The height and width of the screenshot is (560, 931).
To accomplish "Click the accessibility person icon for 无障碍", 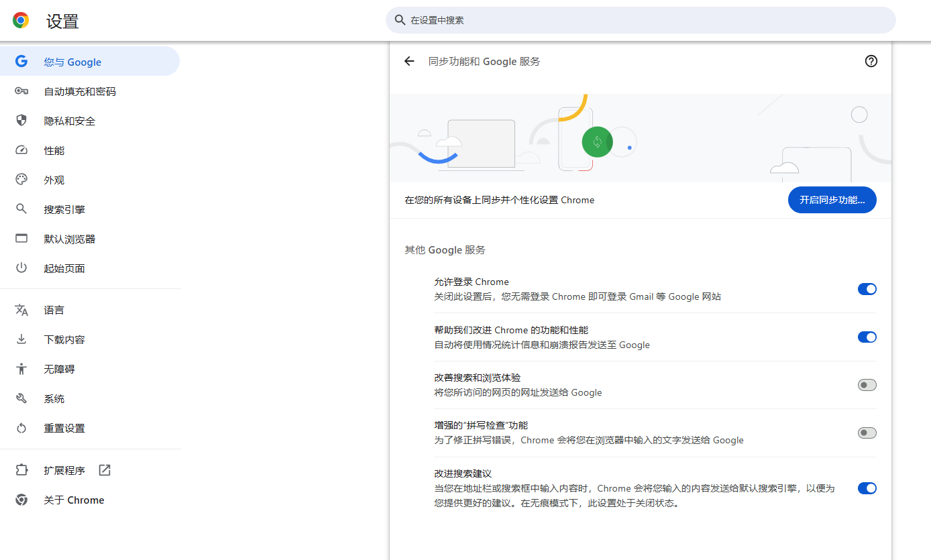I will 21,369.
